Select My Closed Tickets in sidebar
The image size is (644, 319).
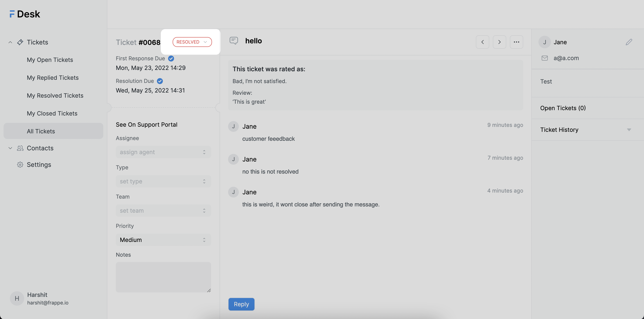[x=52, y=113]
